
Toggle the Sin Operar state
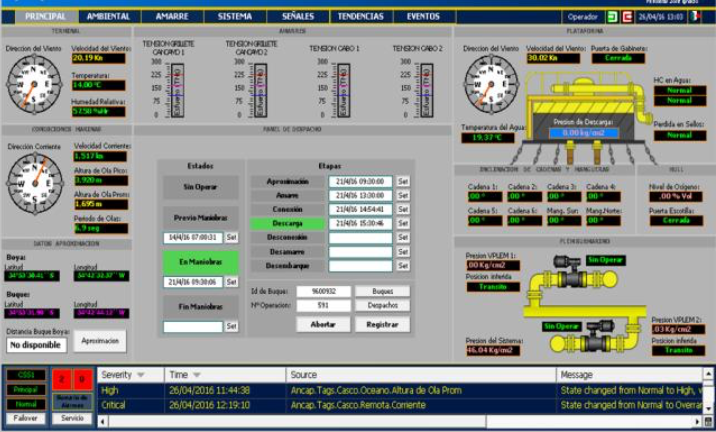click(200, 187)
